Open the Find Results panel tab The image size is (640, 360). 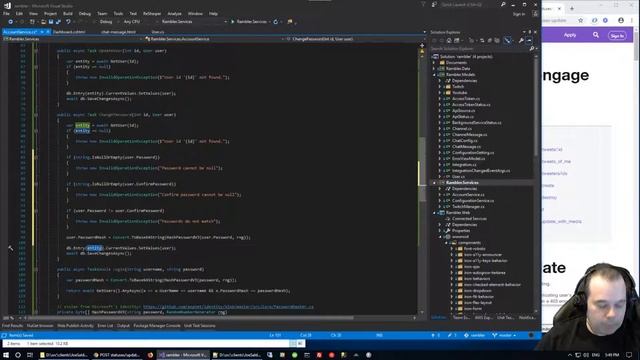(12, 326)
